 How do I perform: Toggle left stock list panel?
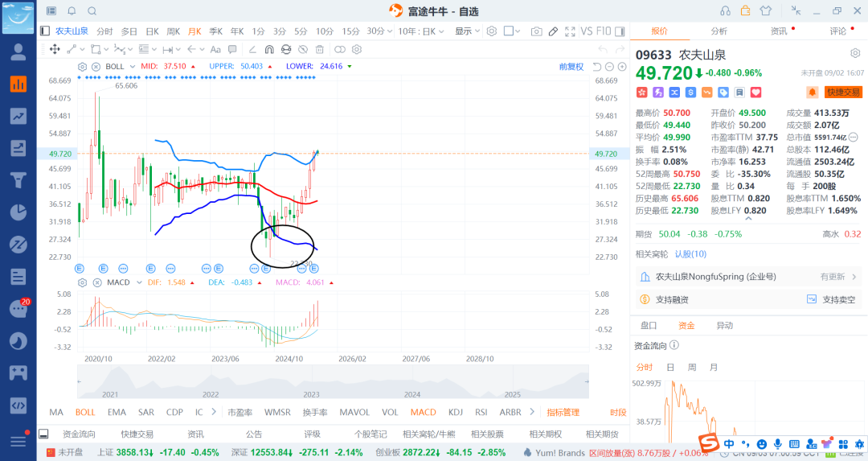tap(45, 31)
